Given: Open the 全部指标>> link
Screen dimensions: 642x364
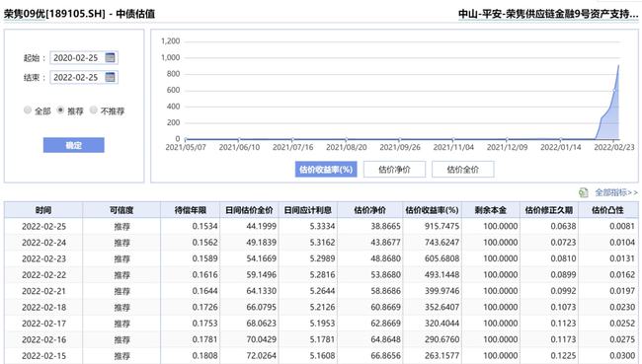Looking at the screenshot, I should click(x=616, y=192).
